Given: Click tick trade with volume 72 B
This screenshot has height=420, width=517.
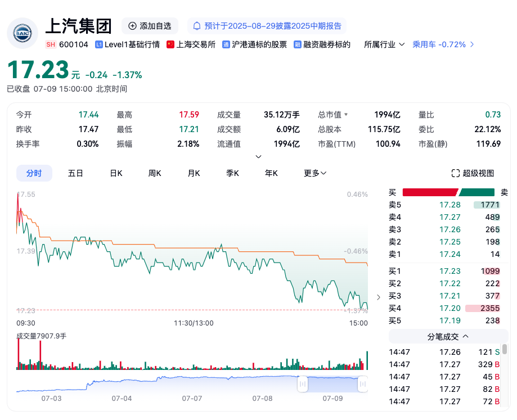Looking at the screenshot, I should point(444,401).
